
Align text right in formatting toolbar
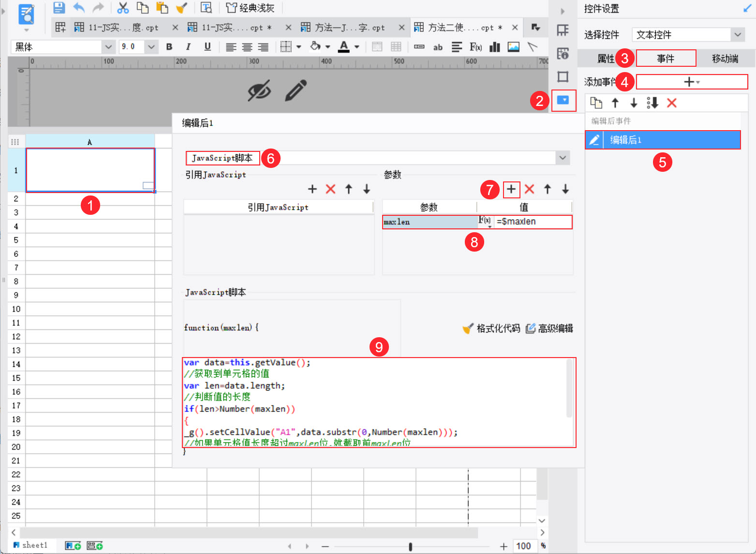pyautogui.click(x=263, y=47)
